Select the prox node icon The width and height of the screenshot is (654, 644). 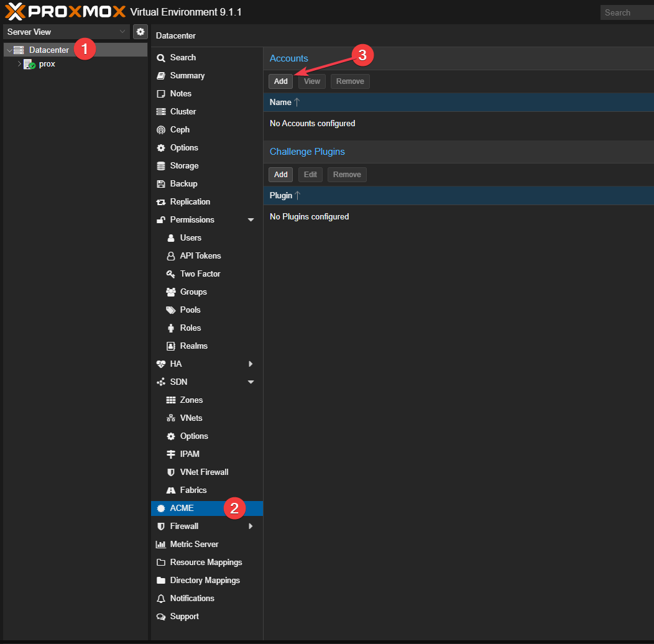click(30, 64)
